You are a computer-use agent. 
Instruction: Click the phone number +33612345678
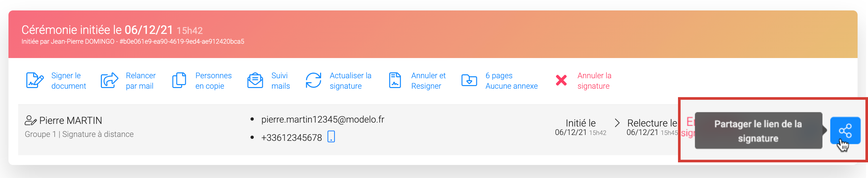point(292,138)
